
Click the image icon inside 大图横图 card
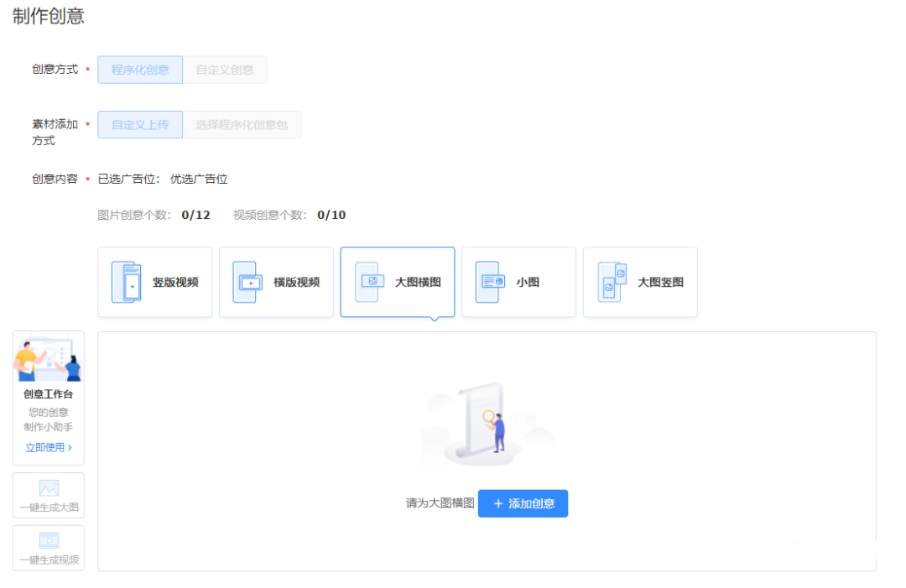point(372,282)
